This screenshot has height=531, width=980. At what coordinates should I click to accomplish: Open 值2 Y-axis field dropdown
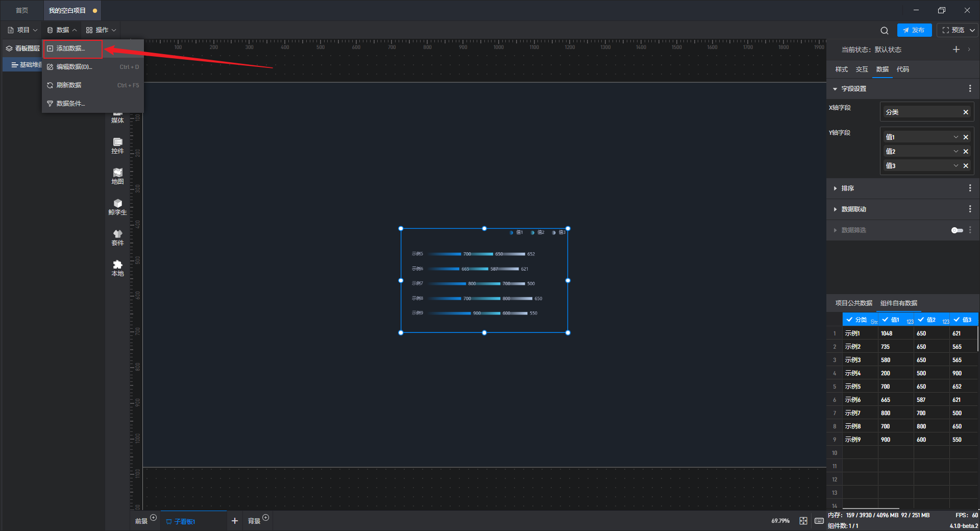(956, 152)
